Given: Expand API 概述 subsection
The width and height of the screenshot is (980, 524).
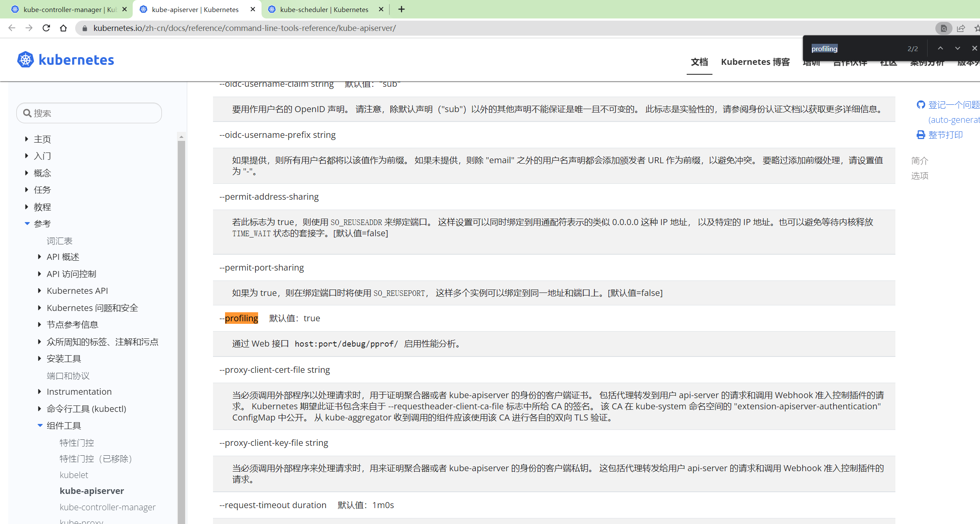Looking at the screenshot, I should (x=40, y=256).
